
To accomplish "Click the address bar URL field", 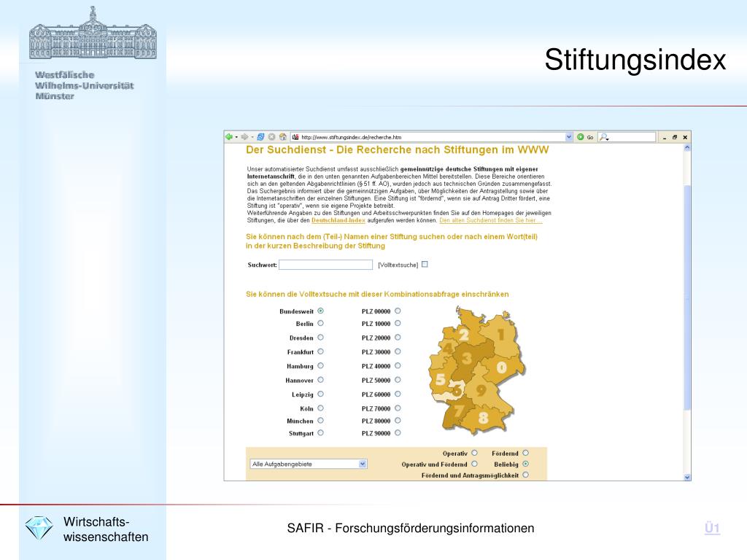I will click(432, 137).
